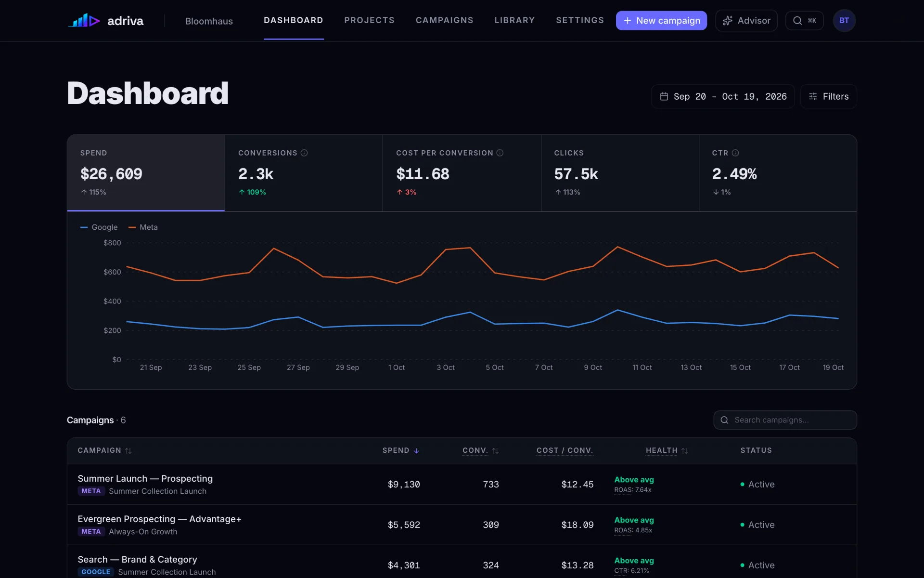The width and height of the screenshot is (924, 578).
Task: Select the Cost per Conversion metric card
Action: click(462, 172)
